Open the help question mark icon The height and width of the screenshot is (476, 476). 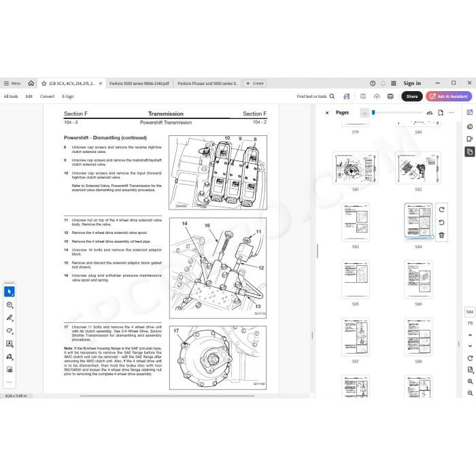click(373, 83)
